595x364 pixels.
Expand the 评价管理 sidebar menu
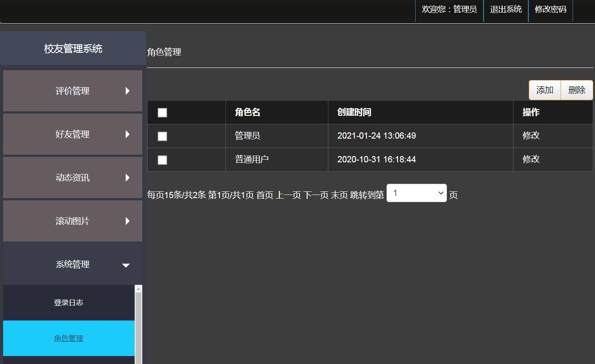[x=72, y=91]
